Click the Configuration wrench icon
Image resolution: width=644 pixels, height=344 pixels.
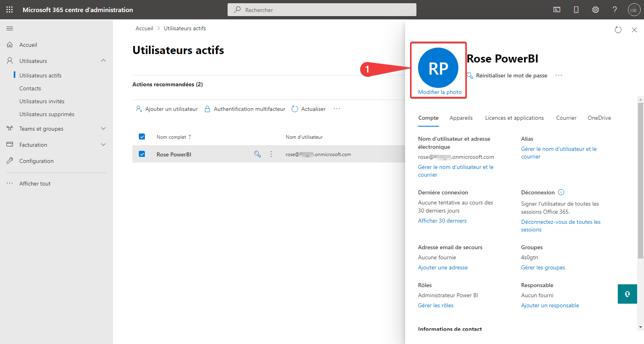pos(10,161)
